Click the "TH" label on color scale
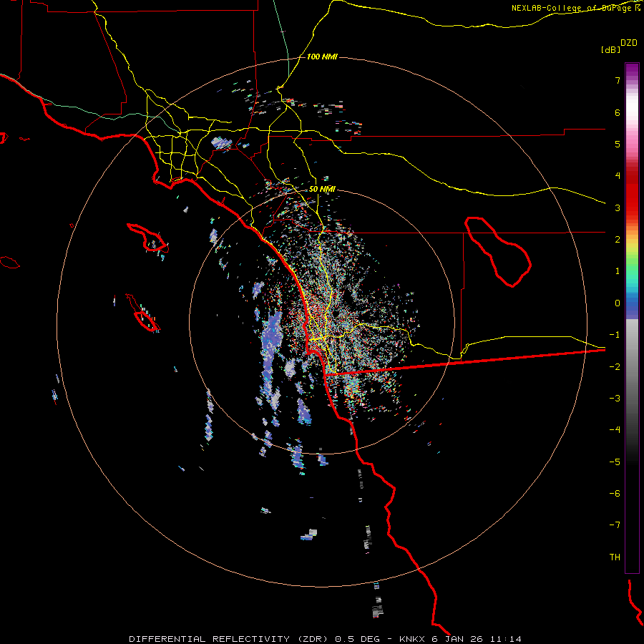This screenshot has width=644, height=644. [x=615, y=557]
